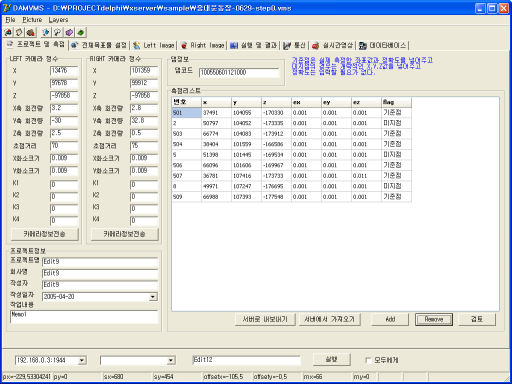The height and width of the screenshot is (384, 512).
Task: Click the purple book toolbar icon
Action: pyautogui.click(x=69, y=32)
